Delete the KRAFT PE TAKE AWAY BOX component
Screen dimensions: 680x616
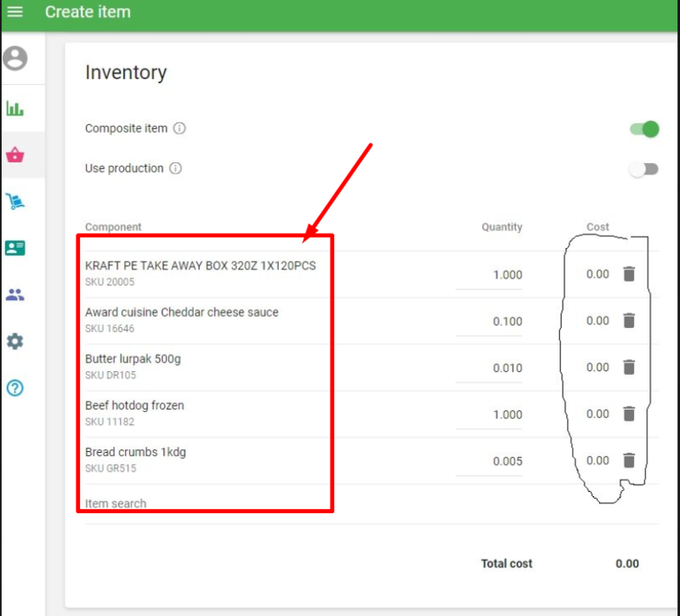click(629, 274)
